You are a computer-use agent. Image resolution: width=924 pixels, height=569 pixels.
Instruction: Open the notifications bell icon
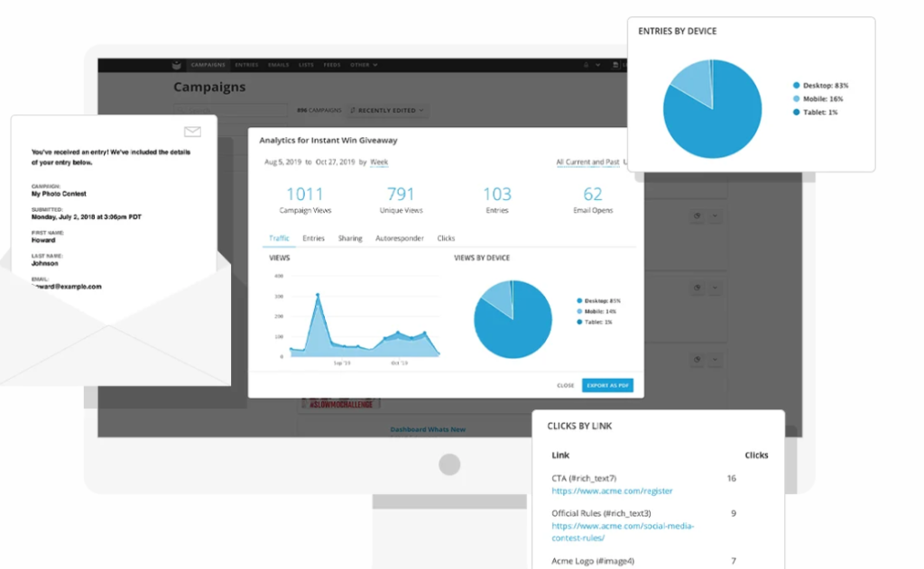click(x=586, y=65)
